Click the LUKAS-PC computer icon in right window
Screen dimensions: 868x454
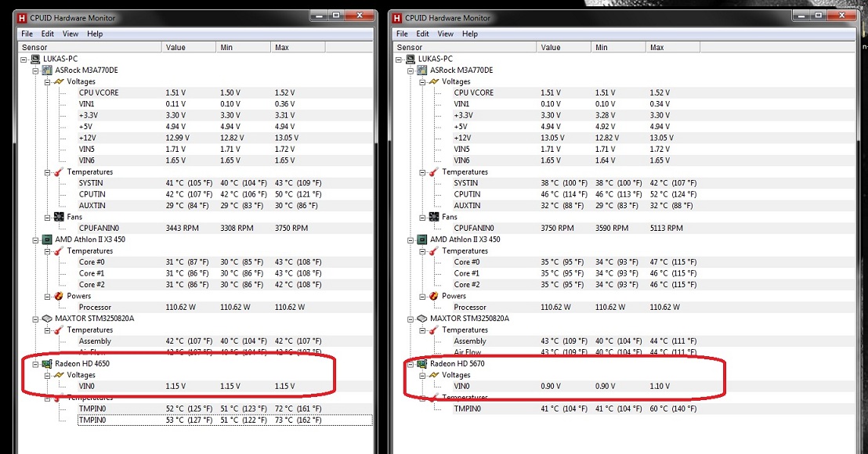(x=410, y=59)
